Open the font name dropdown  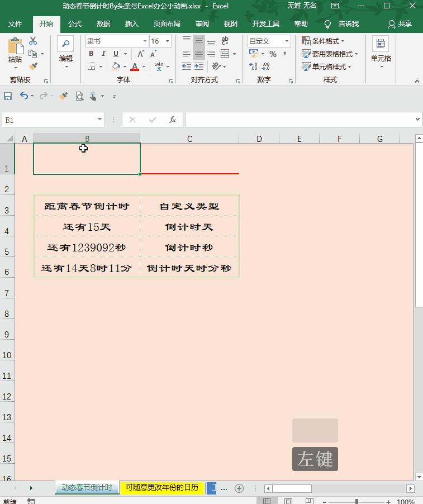point(145,41)
